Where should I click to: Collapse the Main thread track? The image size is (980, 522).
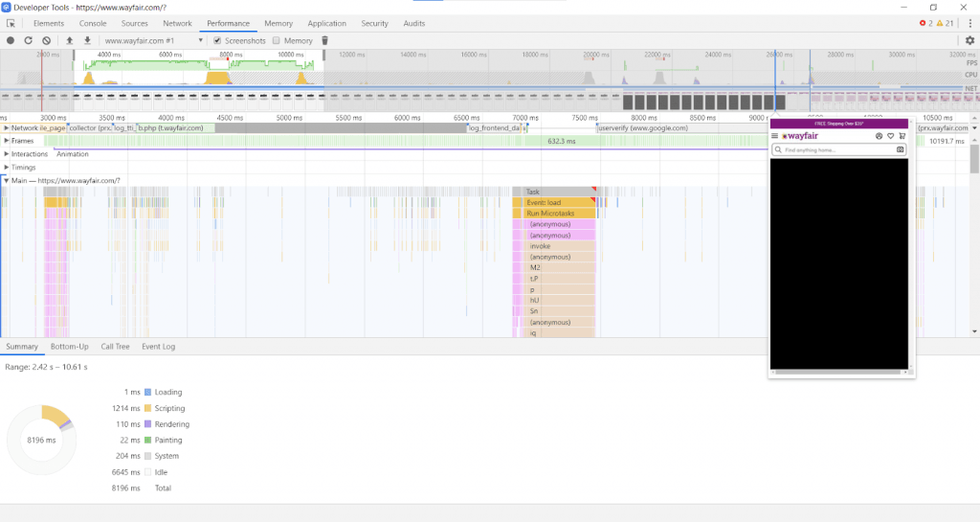(6, 180)
